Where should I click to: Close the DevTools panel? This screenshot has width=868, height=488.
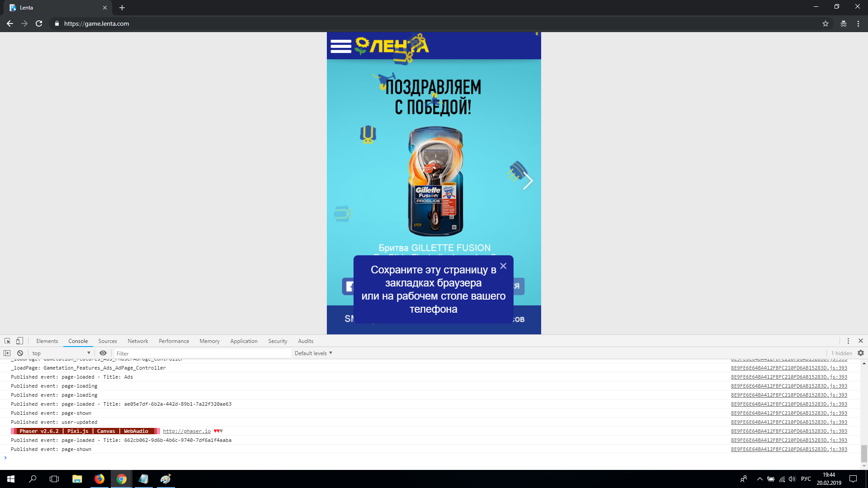pyautogui.click(x=861, y=341)
